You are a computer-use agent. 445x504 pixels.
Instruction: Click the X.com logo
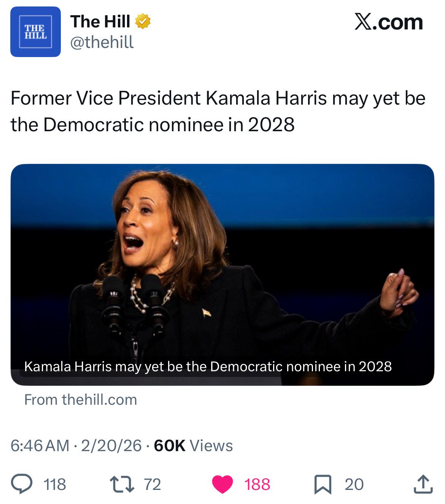[388, 22]
